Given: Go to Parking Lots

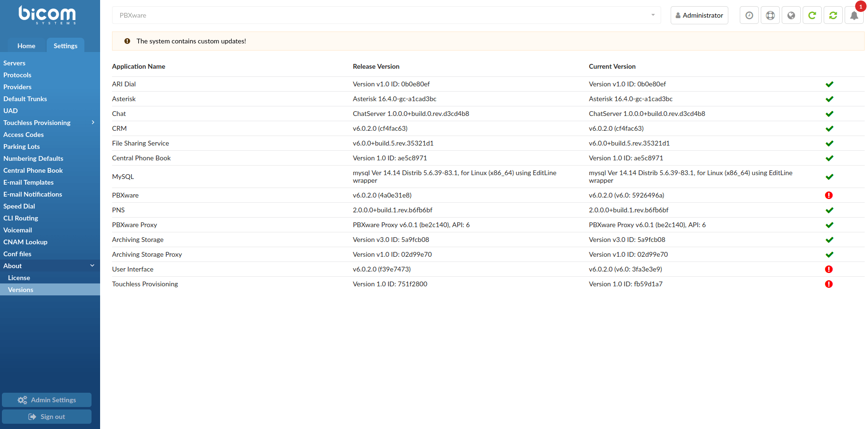Looking at the screenshot, I should pyautogui.click(x=21, y=146).
